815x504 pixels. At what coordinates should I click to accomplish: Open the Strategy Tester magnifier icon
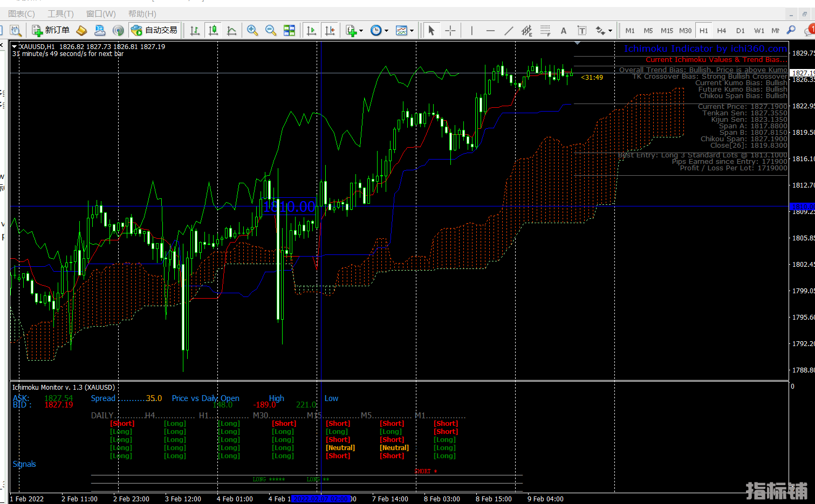click(16, 30)
